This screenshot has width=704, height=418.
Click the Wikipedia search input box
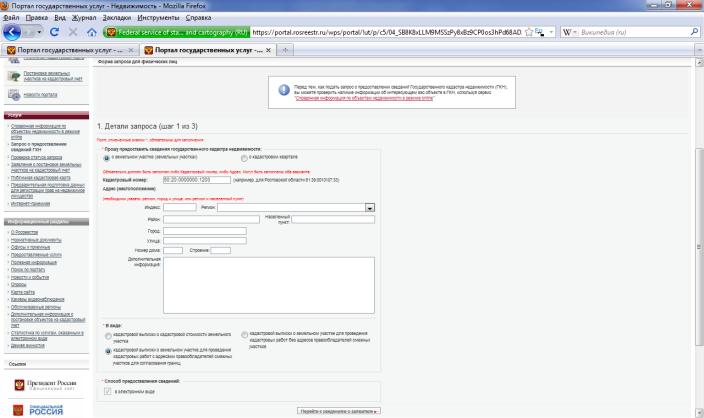pyautogui.click(x=633, y=32)
